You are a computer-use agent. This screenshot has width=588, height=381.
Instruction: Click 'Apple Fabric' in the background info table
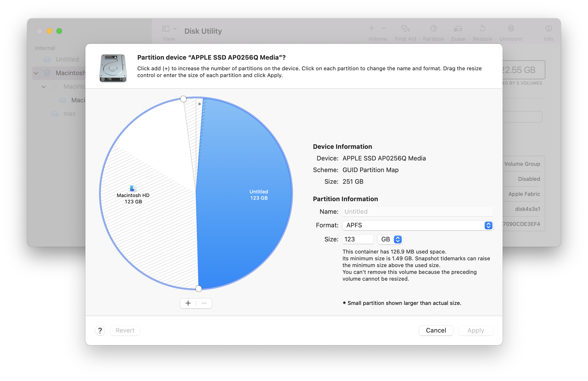coord(524,194)
